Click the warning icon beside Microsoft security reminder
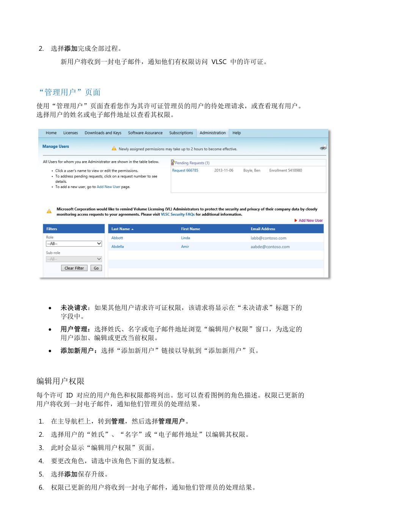The image size is (411, 532). coord(49,211)
